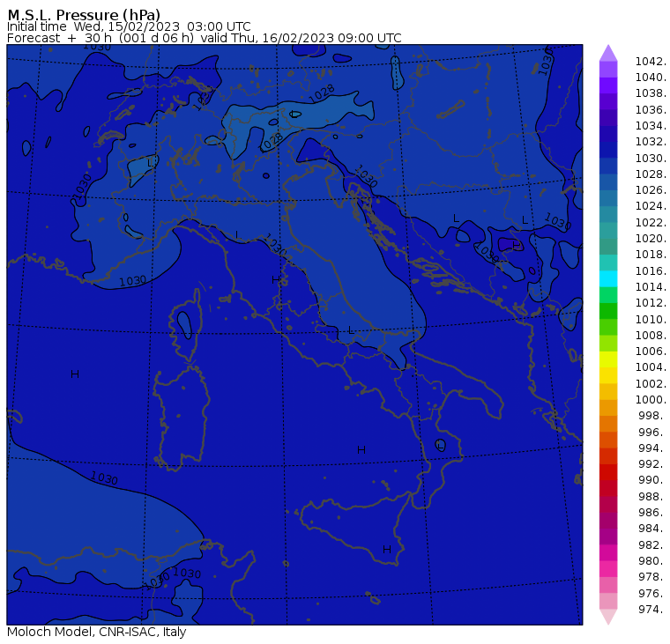
Task: Click the '1030' contour label near Istria
Action: coord(367,176)
